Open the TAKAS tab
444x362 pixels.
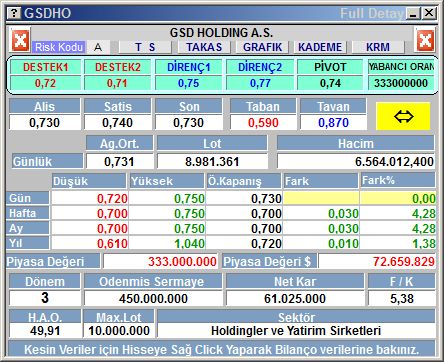[204, 47]
